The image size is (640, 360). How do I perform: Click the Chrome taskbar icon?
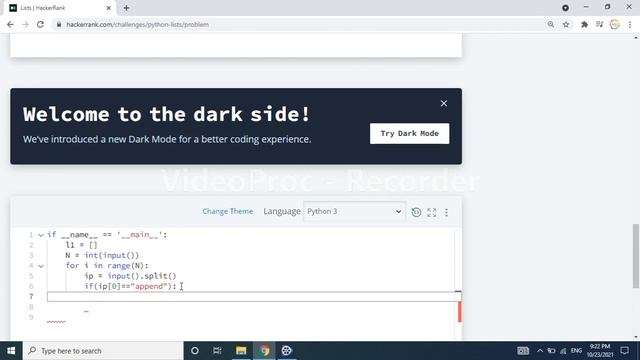click(264, 351)
